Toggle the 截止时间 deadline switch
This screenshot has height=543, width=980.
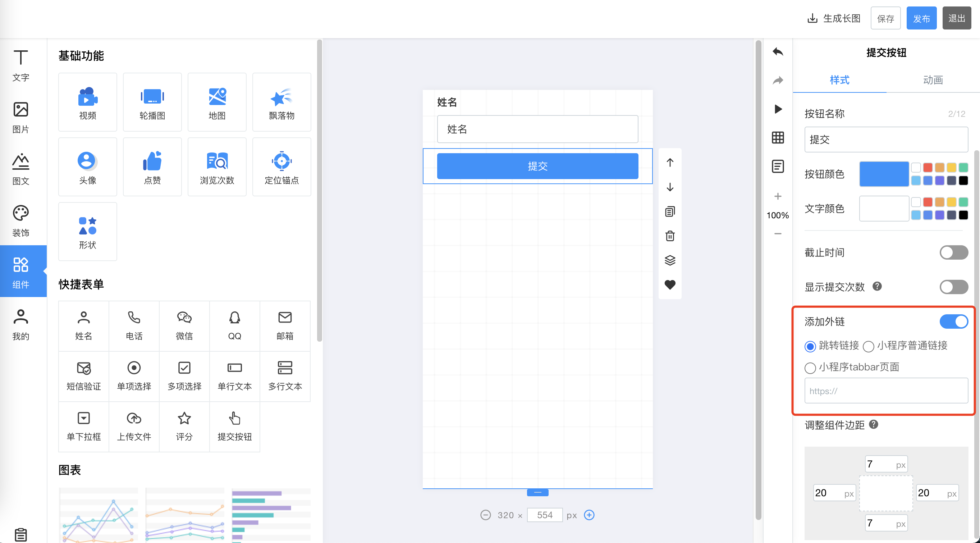point(953,253)
